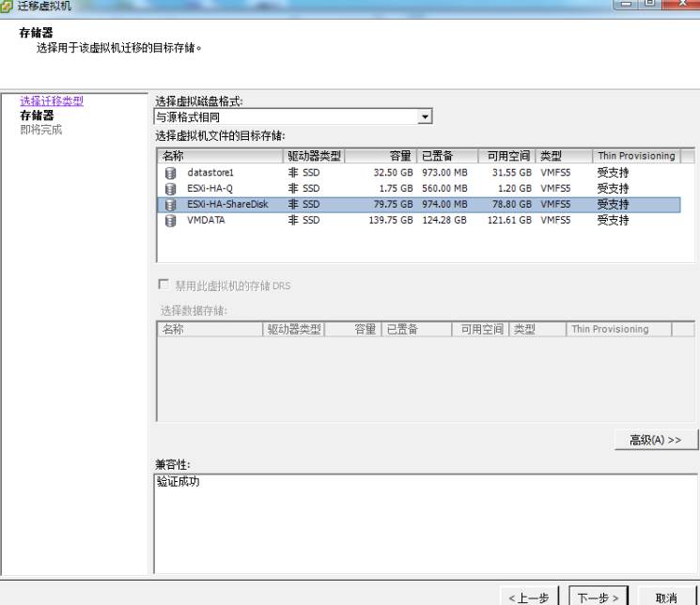
Task: Click the 下一步 > button
Action: 598,597
